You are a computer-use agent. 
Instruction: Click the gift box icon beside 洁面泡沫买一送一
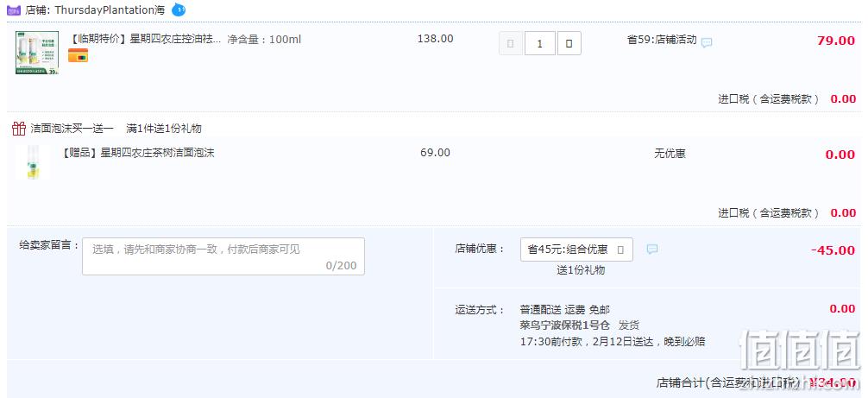pos(19,129)
